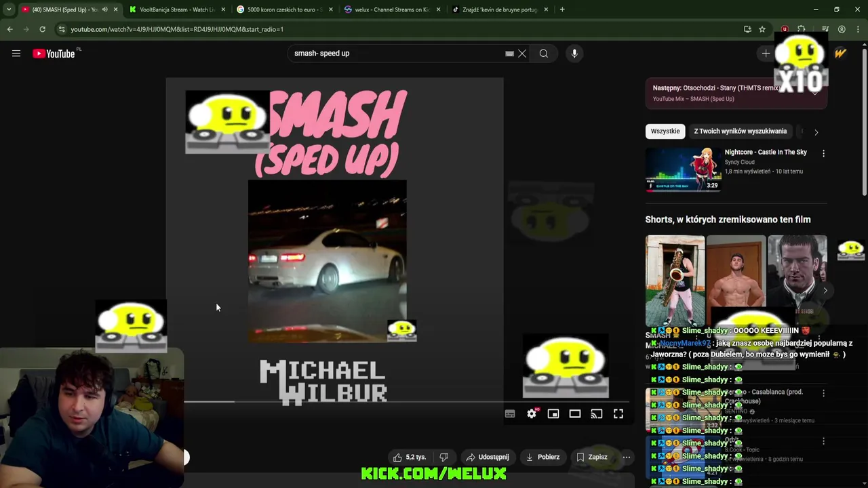Reload the current page
This screenshot has height=488, width=868.
click(42, 29)
